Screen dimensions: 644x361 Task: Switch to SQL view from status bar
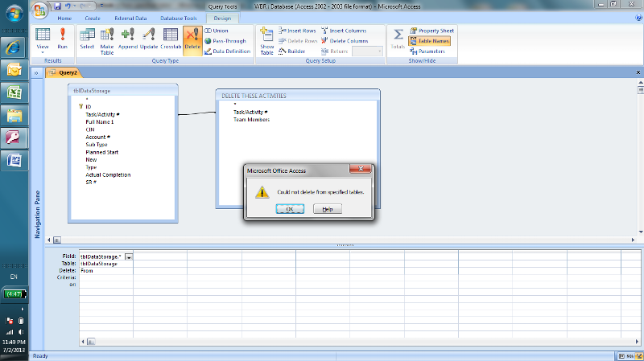630,356
